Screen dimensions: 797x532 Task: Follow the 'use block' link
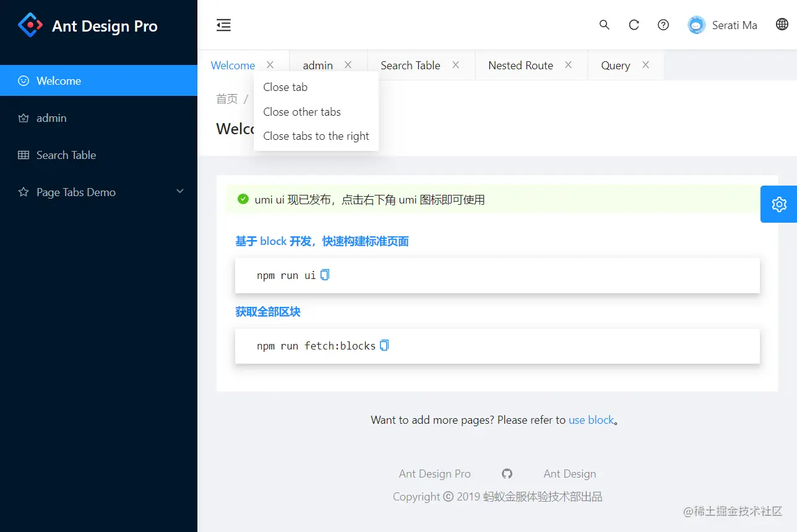592,420
